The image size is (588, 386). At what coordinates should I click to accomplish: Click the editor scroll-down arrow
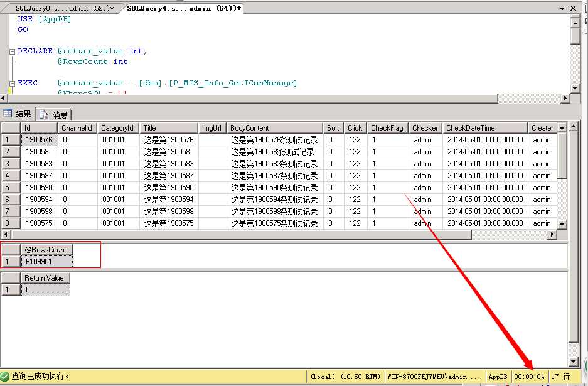(x=575, y=88)
